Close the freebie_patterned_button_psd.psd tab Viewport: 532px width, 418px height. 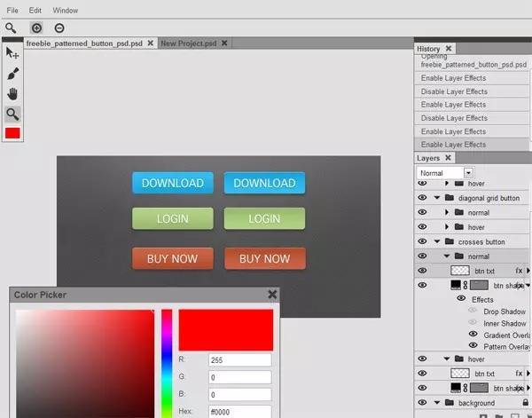point(151,43)
